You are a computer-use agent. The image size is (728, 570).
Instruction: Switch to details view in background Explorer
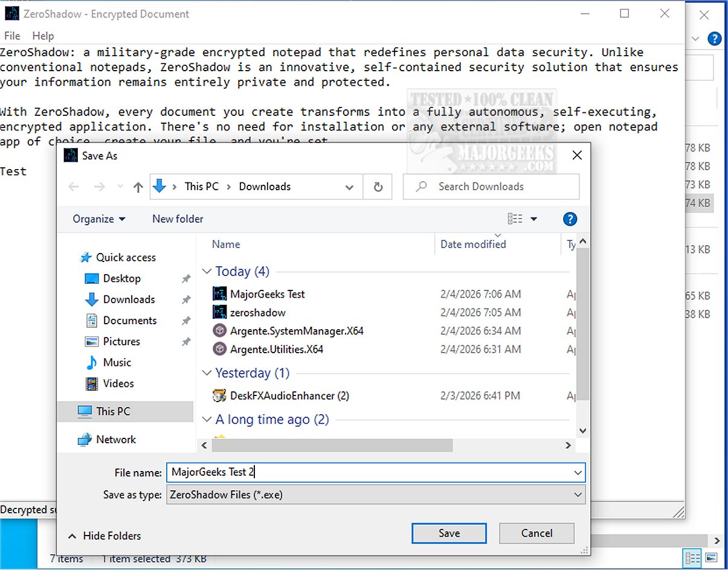(693, 557)
